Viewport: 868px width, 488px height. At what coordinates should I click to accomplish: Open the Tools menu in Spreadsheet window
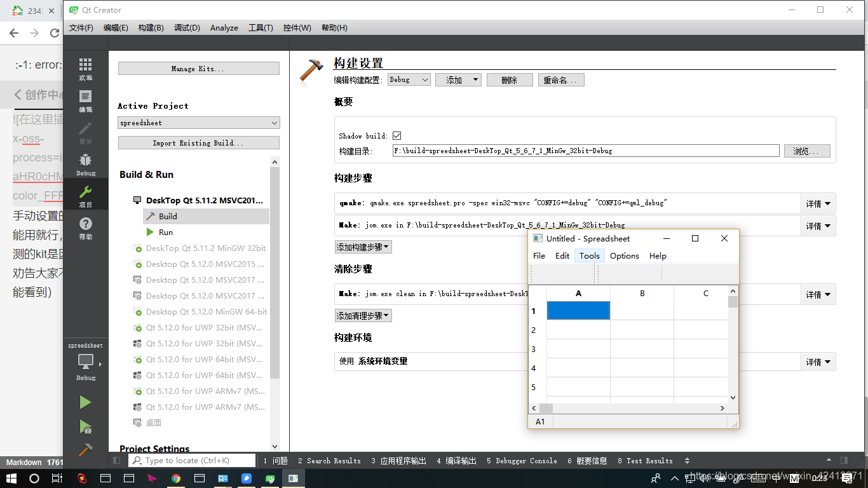589,255
